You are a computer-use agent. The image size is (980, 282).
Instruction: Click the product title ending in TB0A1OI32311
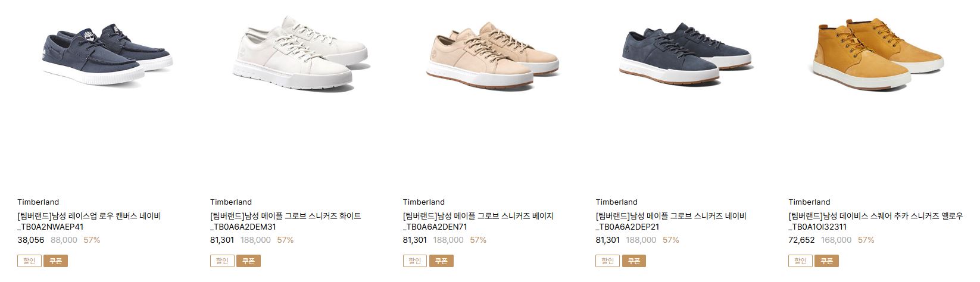[x=876, y=221]
